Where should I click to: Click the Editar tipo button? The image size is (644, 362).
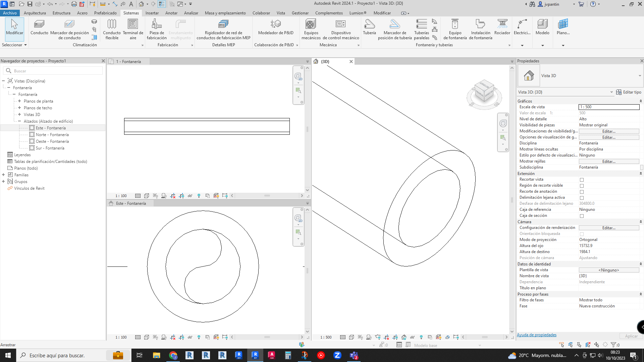coord(629,92)
